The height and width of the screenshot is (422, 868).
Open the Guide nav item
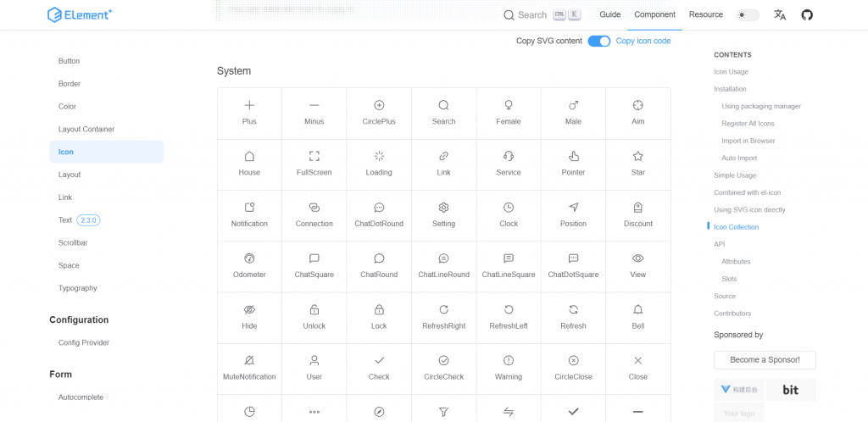610,15
